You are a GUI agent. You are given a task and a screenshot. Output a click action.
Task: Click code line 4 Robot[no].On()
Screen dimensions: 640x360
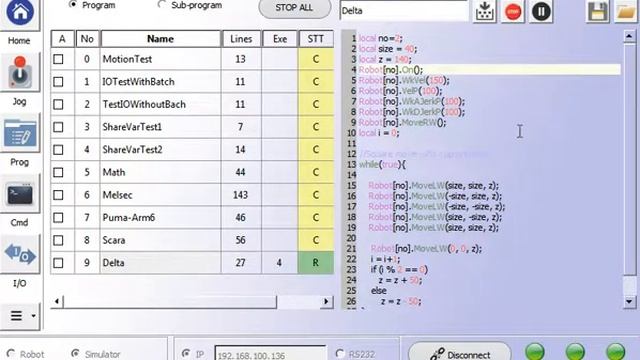coord(391,70)
